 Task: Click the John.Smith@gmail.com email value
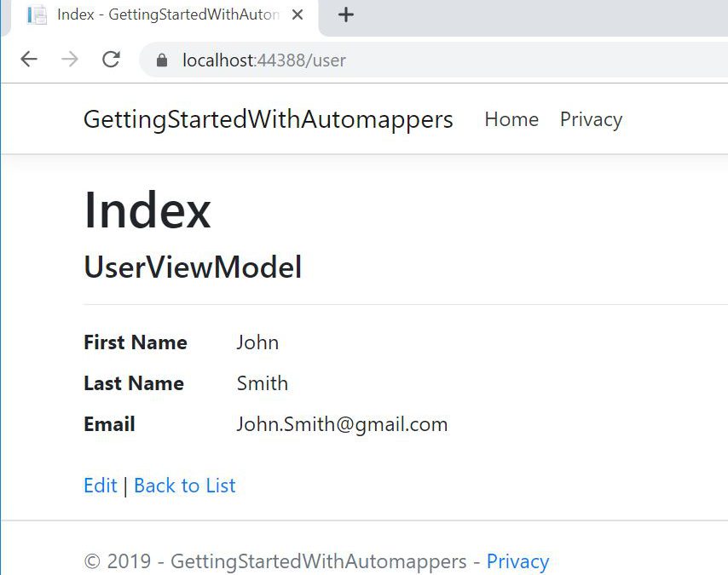pyautogui.click(x=342, y=424)
